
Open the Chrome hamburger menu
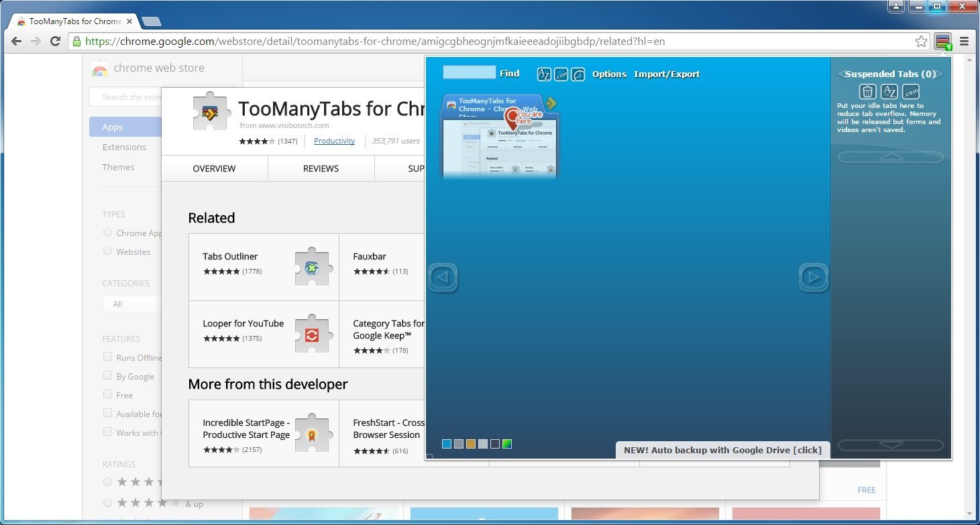pos(965,42)
